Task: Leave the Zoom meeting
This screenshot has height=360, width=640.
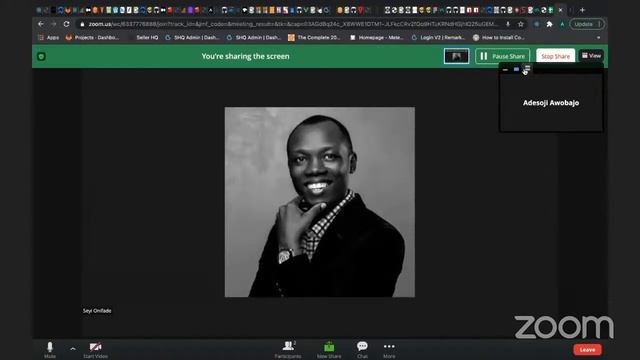Action: click(587, 350)
